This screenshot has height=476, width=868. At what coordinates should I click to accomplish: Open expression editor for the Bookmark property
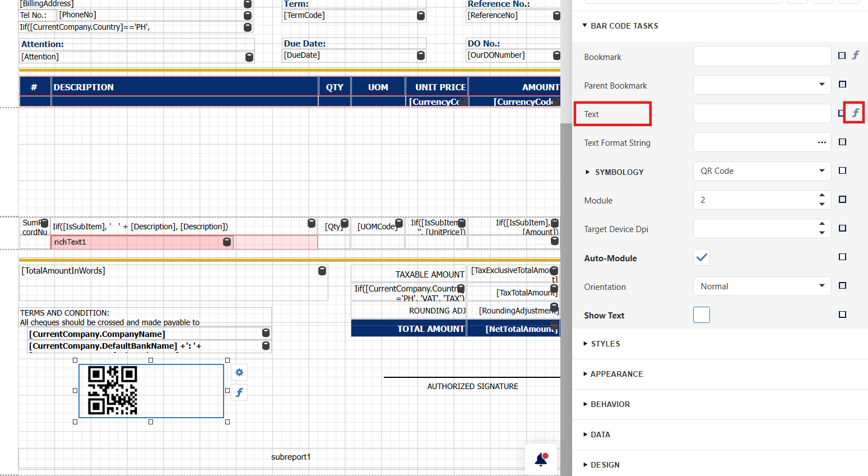click(856, 56)
